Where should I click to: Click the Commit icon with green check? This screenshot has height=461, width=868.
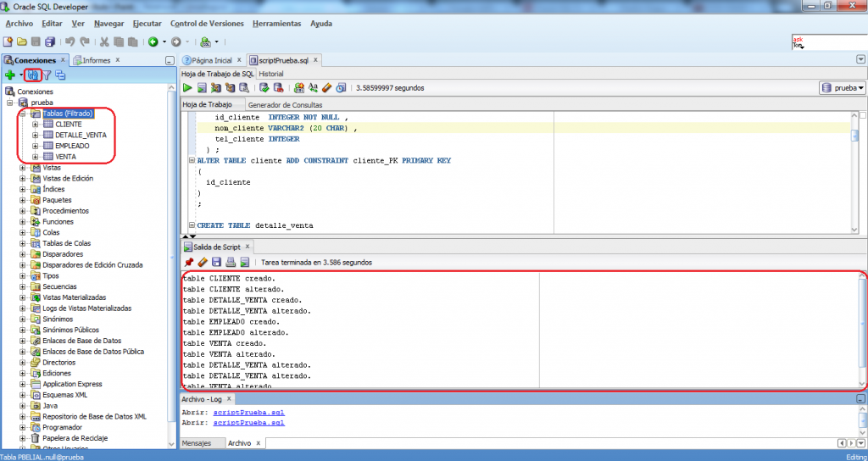[x=264, y=87]
